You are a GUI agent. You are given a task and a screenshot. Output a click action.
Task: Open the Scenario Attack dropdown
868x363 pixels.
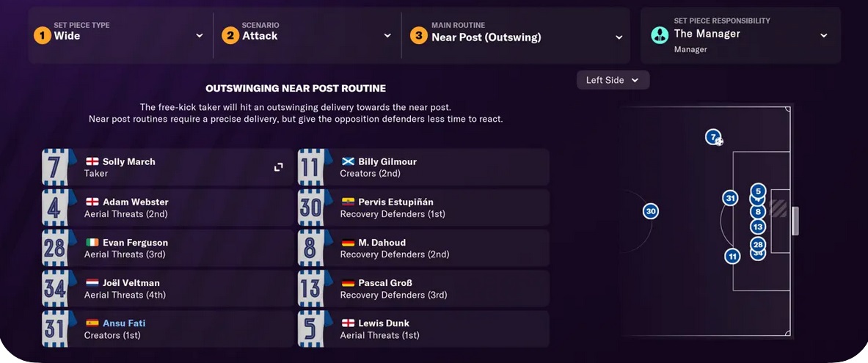[x=387, y=35]
